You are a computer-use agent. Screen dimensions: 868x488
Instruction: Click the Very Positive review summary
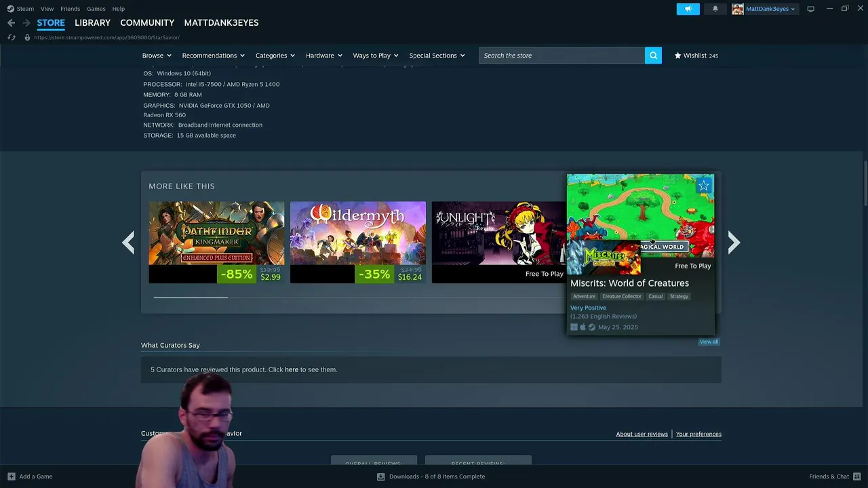(588, 308)
